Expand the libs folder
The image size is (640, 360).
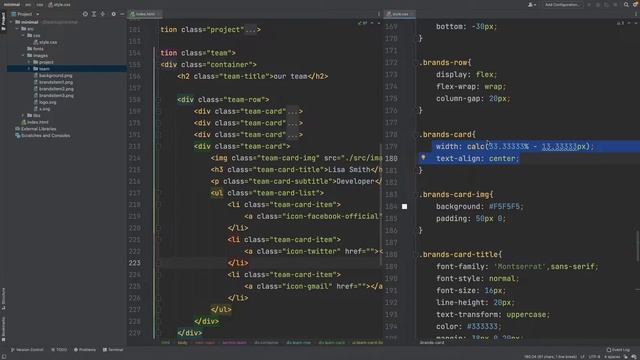[x=23, y=116]
